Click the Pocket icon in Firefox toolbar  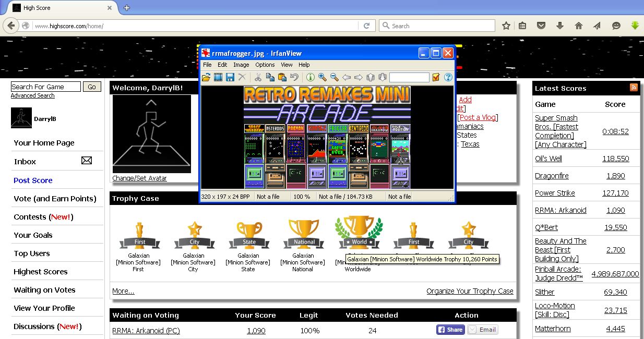pos(541,26)
